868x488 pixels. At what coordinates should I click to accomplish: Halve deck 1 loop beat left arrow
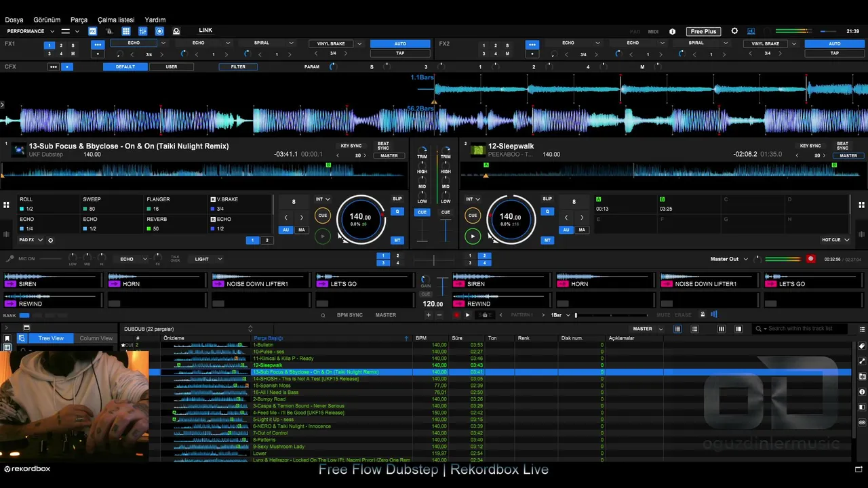pyautogui.click(x=285, y=218)
